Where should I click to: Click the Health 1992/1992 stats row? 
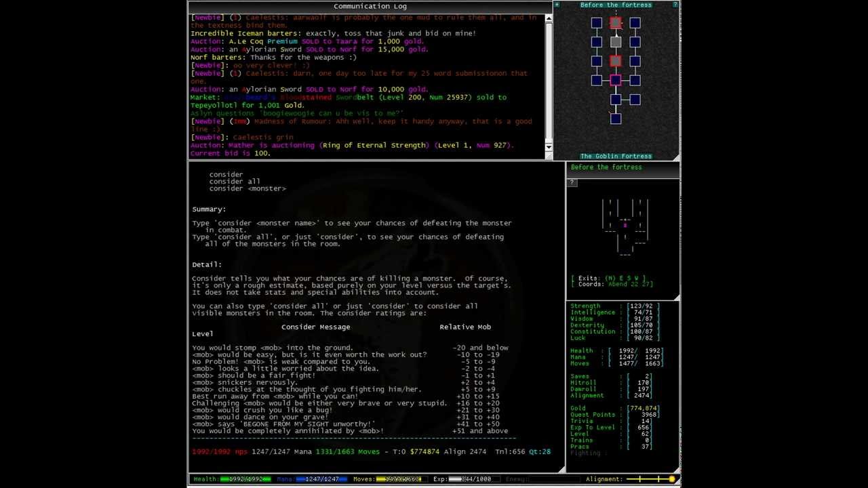click(x=616, y=351)
